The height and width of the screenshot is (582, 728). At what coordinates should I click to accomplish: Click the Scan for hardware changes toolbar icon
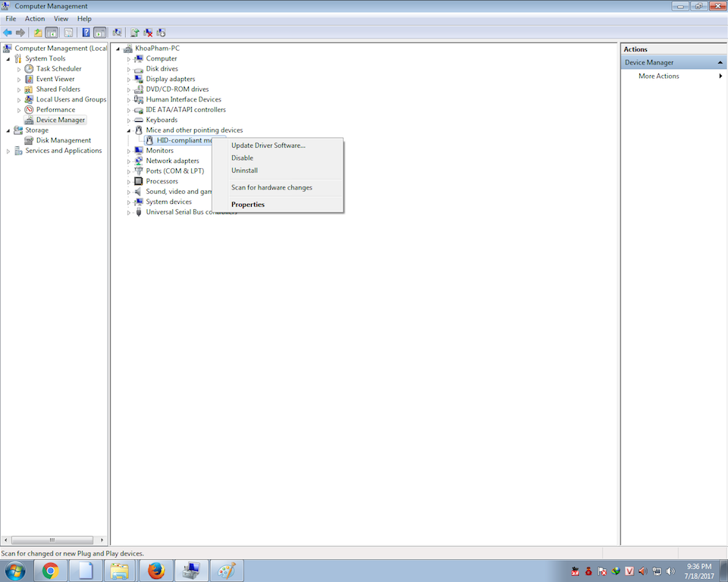click(x=117, y=33)
